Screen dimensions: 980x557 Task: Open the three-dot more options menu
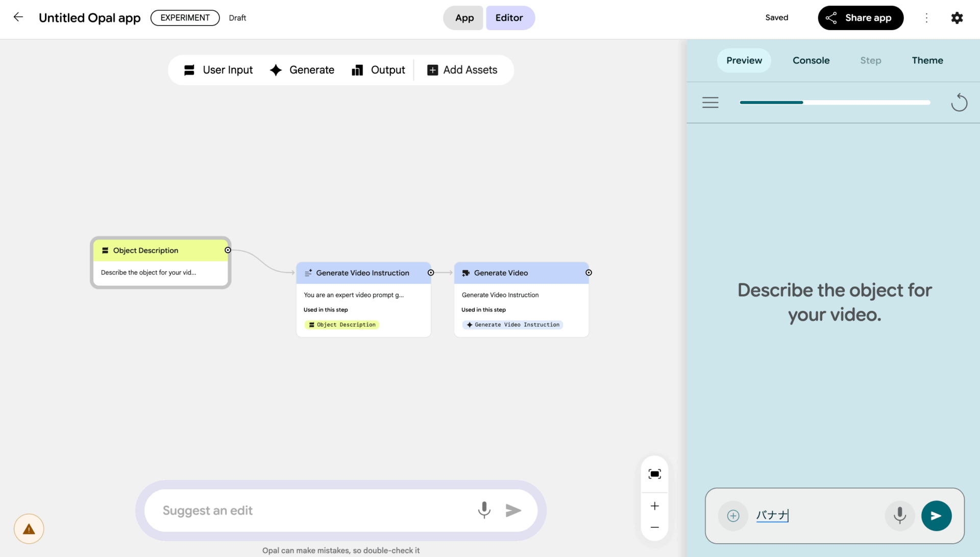(x=926, y=18)
